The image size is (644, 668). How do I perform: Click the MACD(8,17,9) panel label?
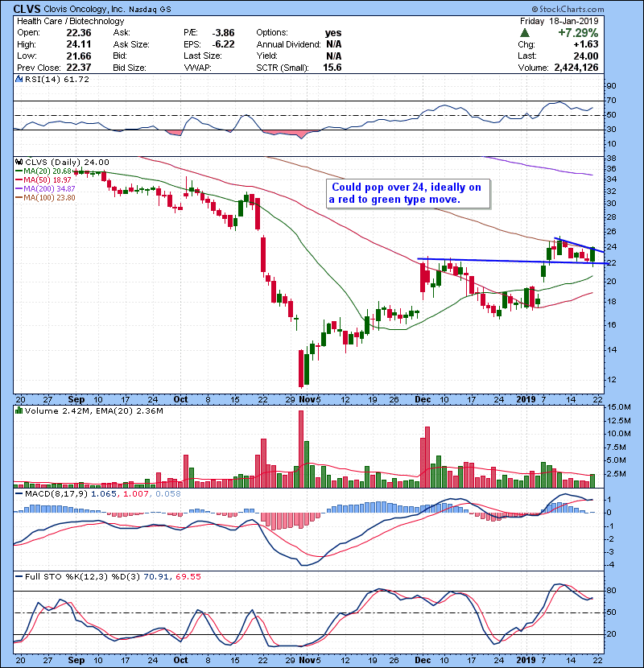[x=56, y=494]
